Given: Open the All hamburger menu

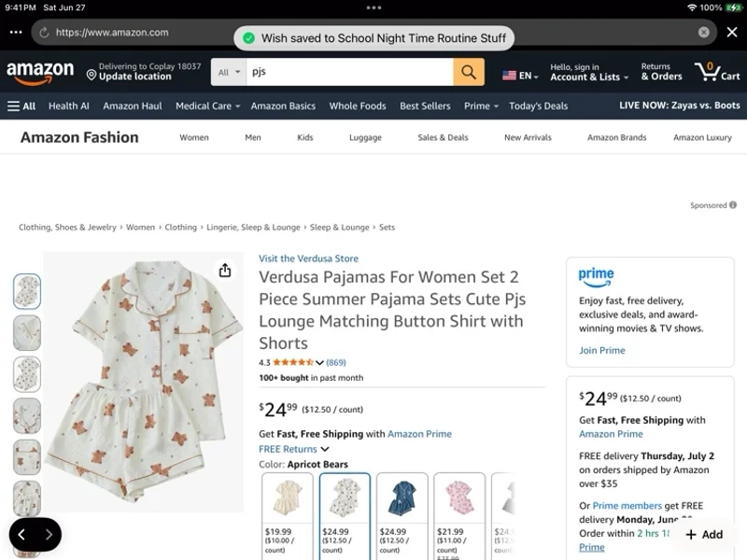Looking at the screenshot, I should pos(21,105).
